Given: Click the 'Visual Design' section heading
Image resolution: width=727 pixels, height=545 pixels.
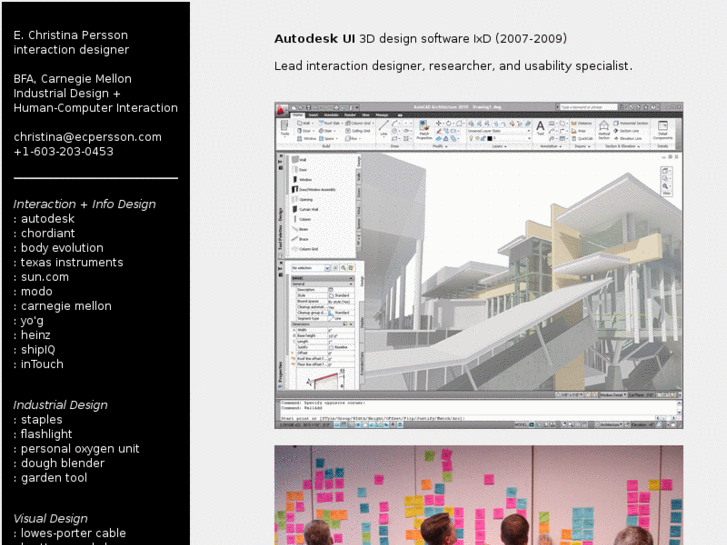Looking at the screenshot, I should click(50, 519).
